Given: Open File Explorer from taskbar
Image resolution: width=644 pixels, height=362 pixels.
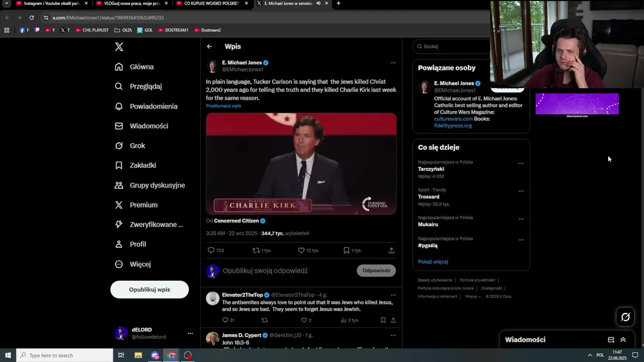Looking at the screenshot, I should (x=138, y=355).
